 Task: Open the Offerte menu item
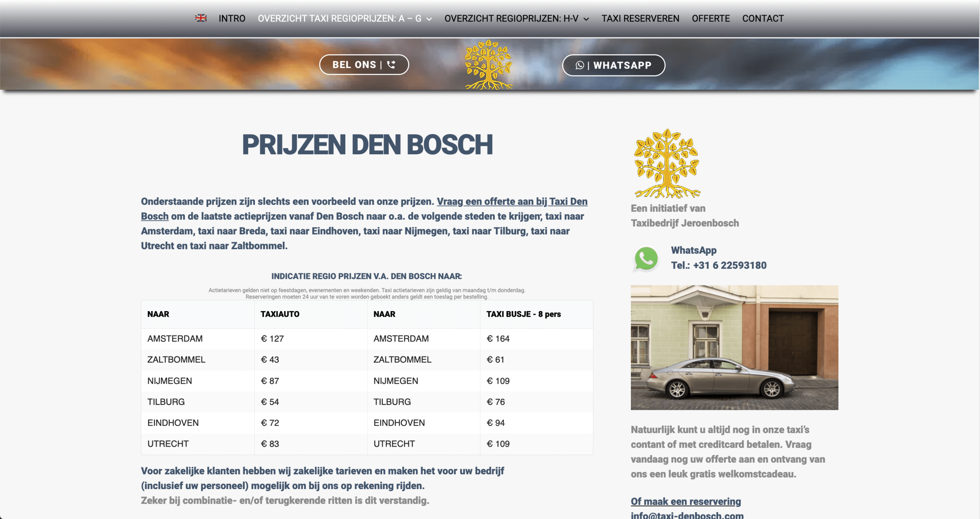(710, 18)
